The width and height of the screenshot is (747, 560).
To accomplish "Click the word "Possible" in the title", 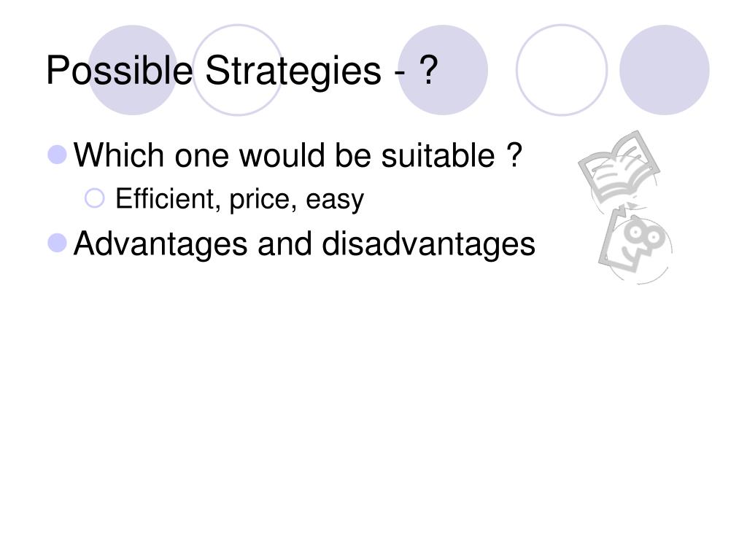I will pos(120,71).
